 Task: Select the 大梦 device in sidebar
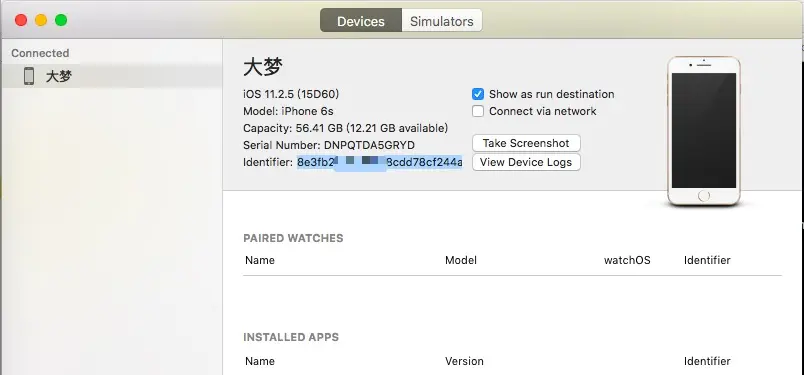click(112, 76)
